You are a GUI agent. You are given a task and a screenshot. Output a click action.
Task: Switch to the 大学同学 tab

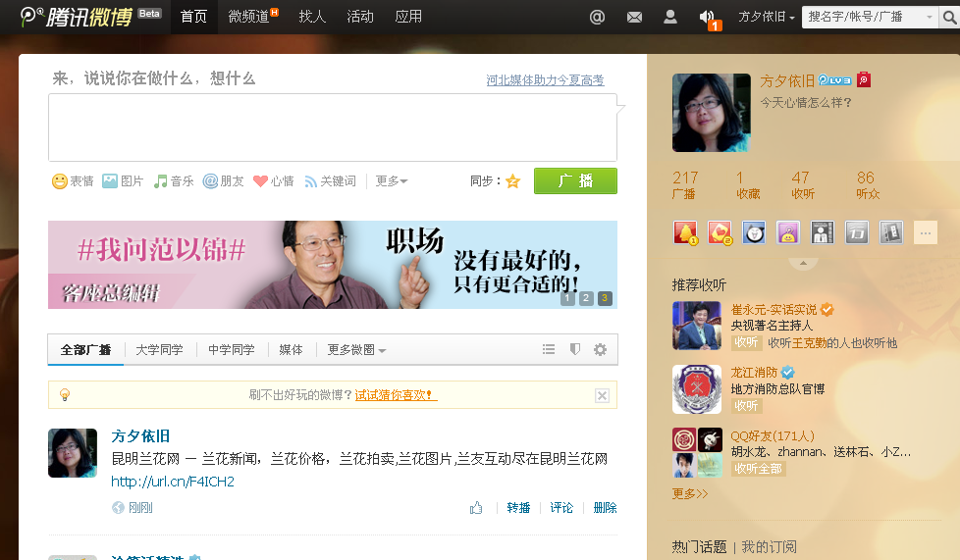(159, 350)
